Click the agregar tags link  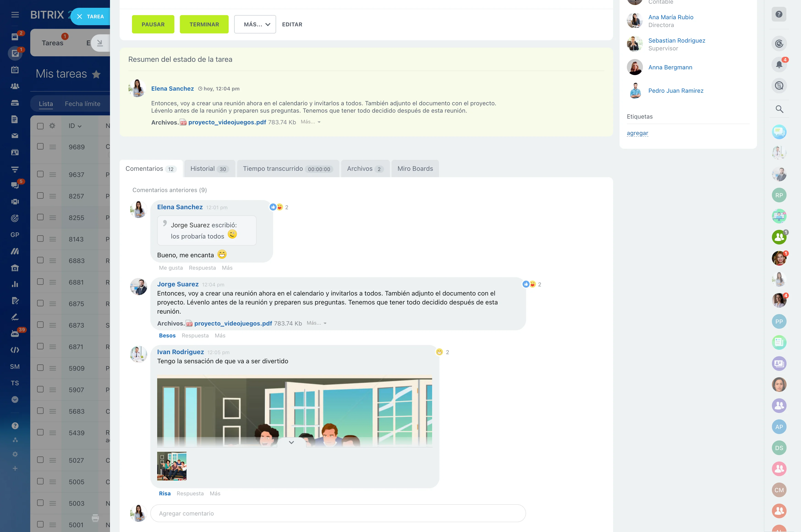pyautogui.click(x=637, y=133)
